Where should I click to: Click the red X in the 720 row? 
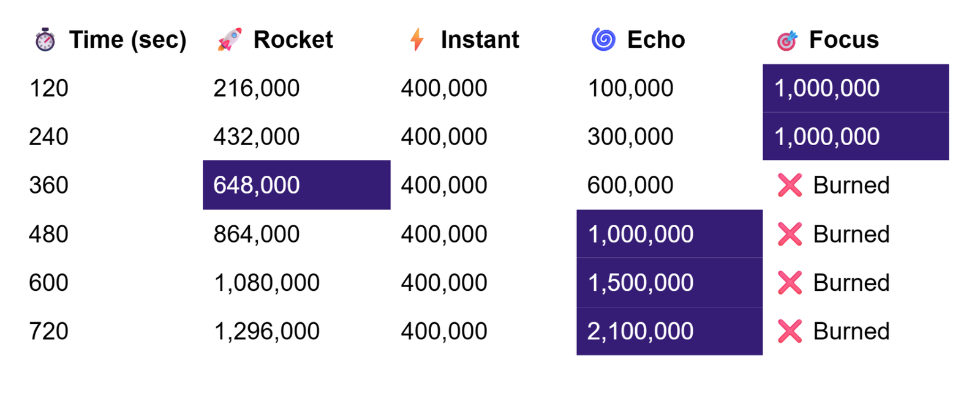point(790,331)
